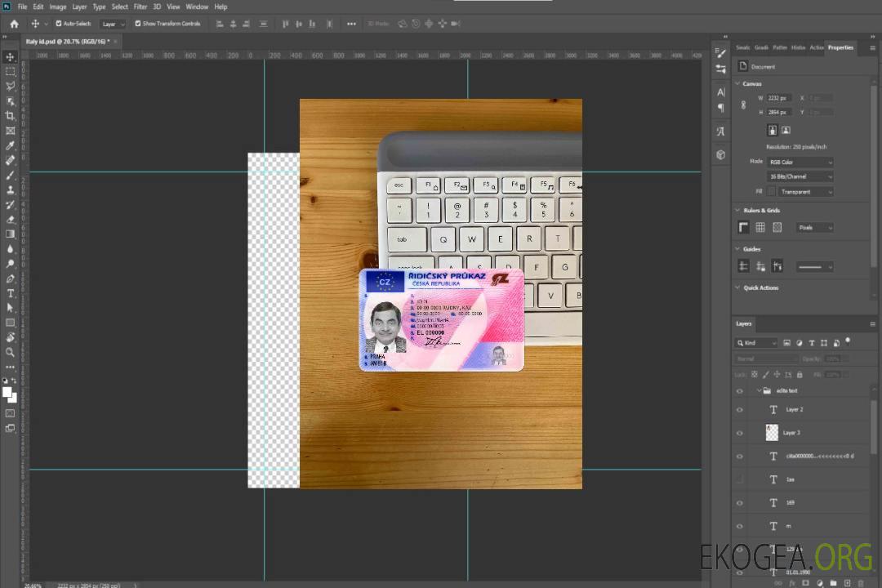Go to the Home screen icon
This screenshot has height=588, width=882.
14,24
